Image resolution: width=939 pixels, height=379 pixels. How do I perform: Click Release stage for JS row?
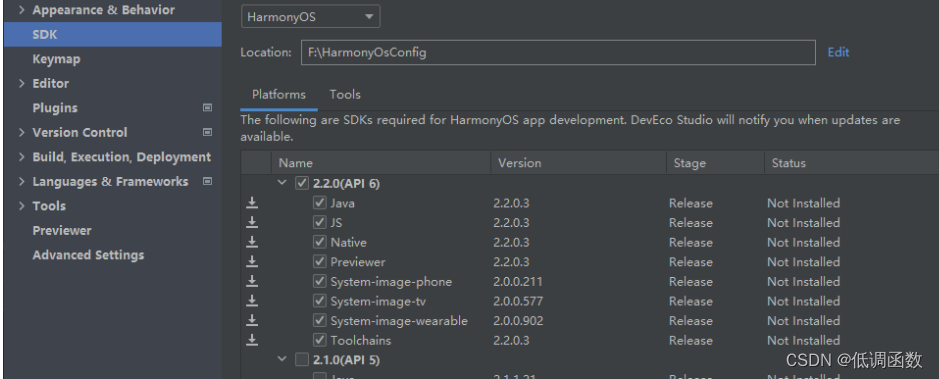[690, 223]
